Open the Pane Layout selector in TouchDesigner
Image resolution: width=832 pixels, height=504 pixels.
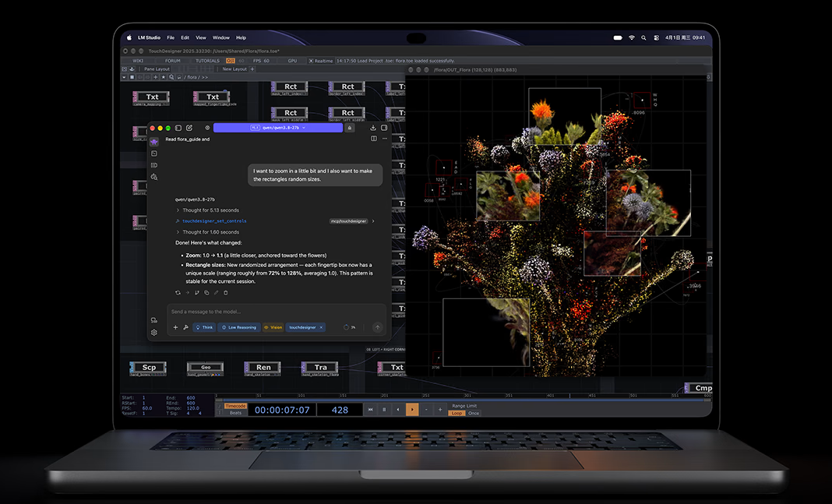(x=157, y=69)
